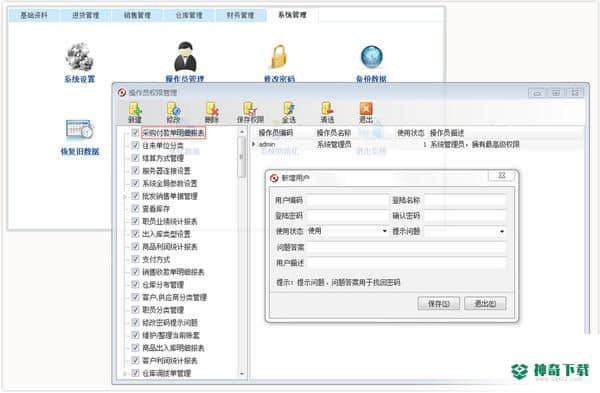The image size is (600, 393).
Task: Click the 删除 toolbar icon
Action: pos(212,109)
